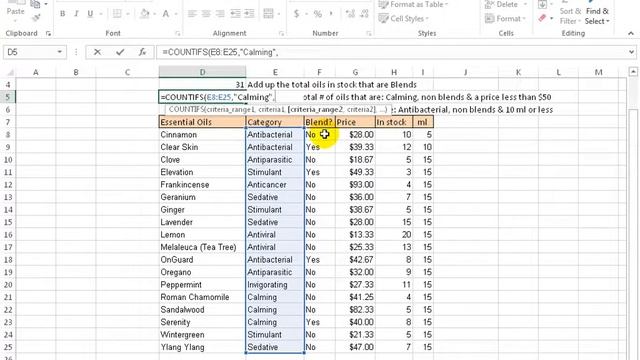Screen dimensions: 640x360
Task: Select row 12 header
Action: tap(8, 184)
